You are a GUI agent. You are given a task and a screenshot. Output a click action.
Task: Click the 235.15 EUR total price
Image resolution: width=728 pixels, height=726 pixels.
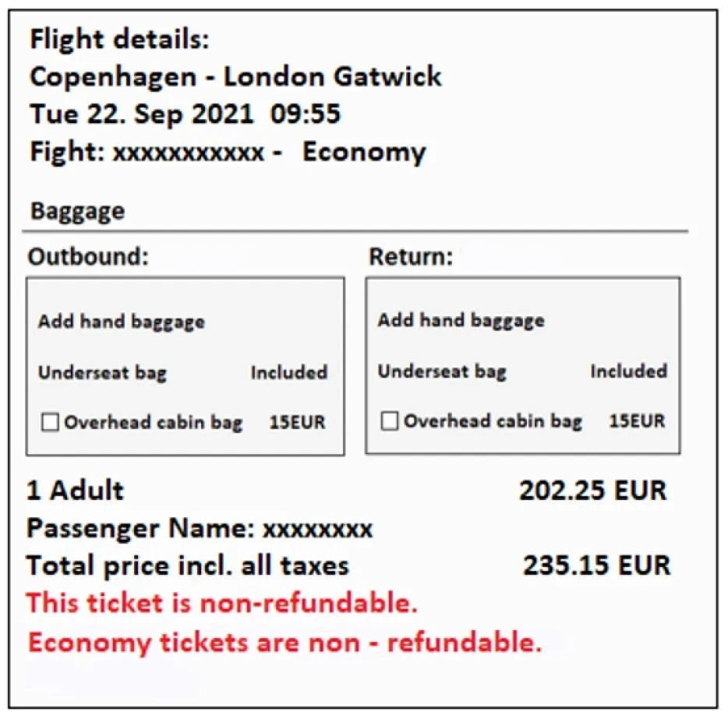(x=596, y=565)
